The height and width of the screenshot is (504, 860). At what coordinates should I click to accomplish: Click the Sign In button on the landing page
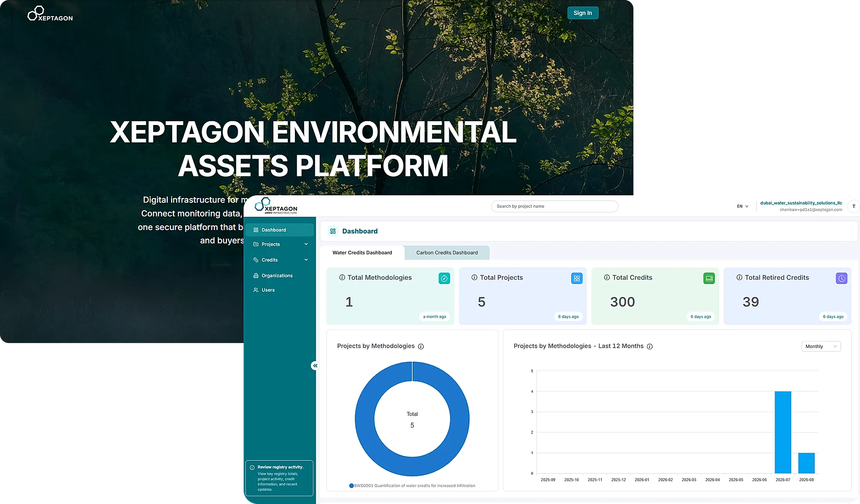pyautogui.click(x=583, y=13)
